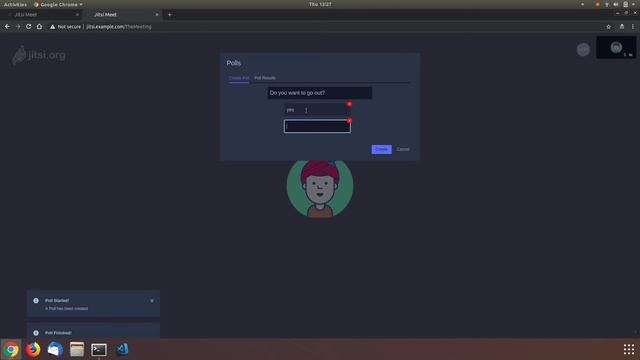Open the clock showing Thu 13:27
The image size is (640, 360).
click(x=320, y=4)
